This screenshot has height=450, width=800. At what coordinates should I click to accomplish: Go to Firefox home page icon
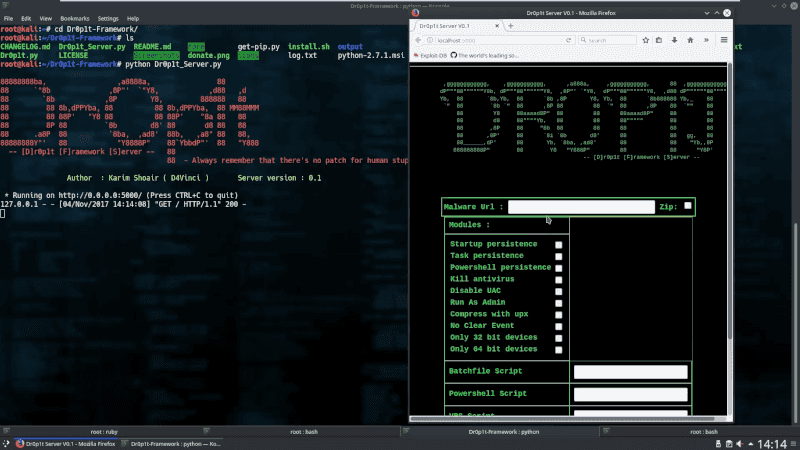tap(690, 40)
